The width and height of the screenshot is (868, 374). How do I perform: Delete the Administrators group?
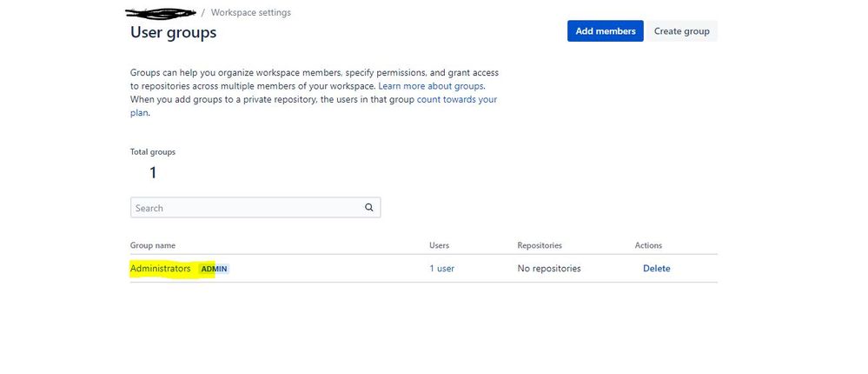point(656,269)
